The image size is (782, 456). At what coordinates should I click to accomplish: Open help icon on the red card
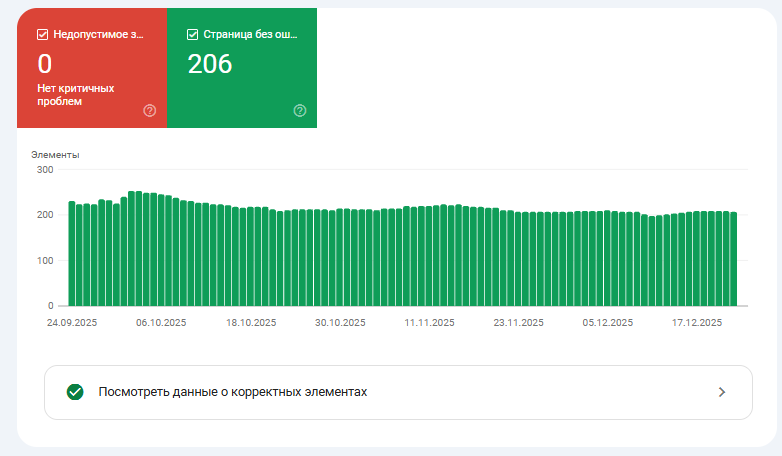pos(150,110)
